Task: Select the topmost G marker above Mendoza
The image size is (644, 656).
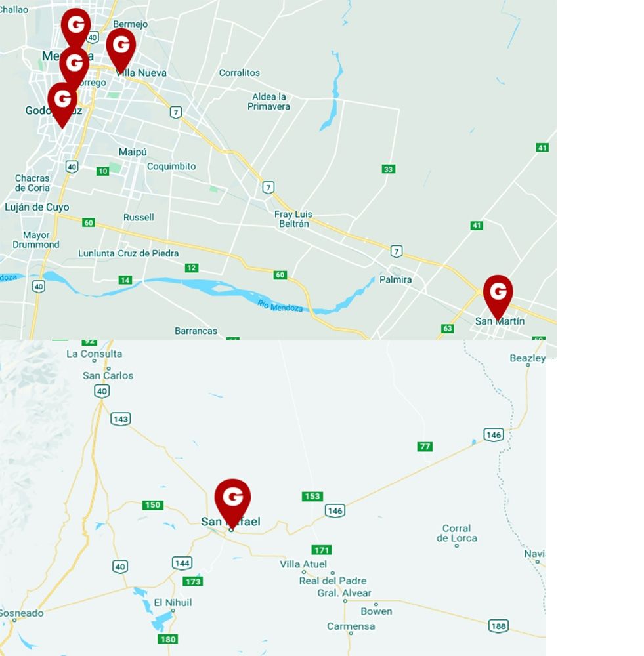Action: tap(75, 26)
